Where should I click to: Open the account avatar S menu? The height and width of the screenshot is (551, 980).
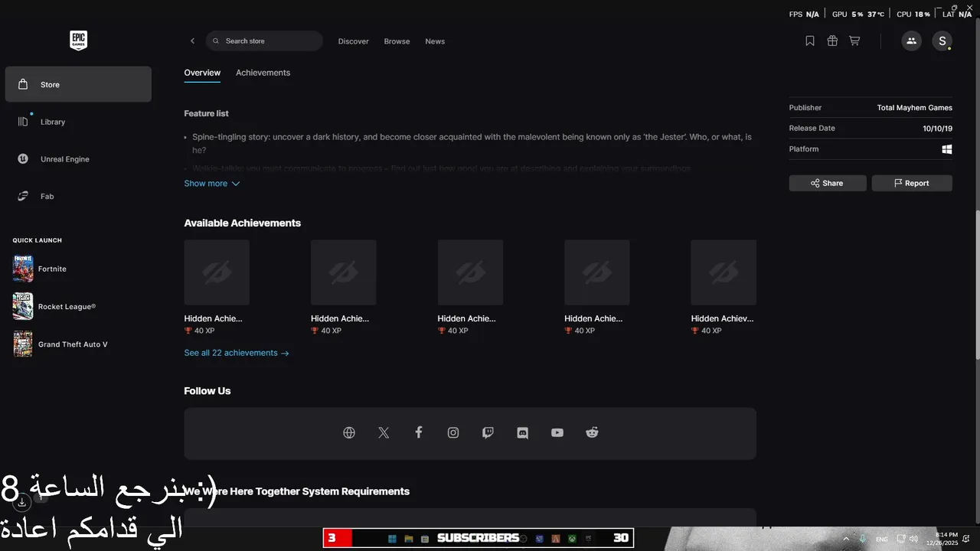(942, 41)
